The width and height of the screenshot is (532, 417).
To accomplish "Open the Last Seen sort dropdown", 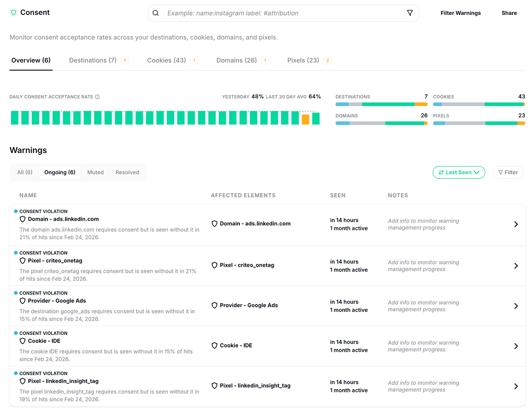I will (x=458, y=172).
